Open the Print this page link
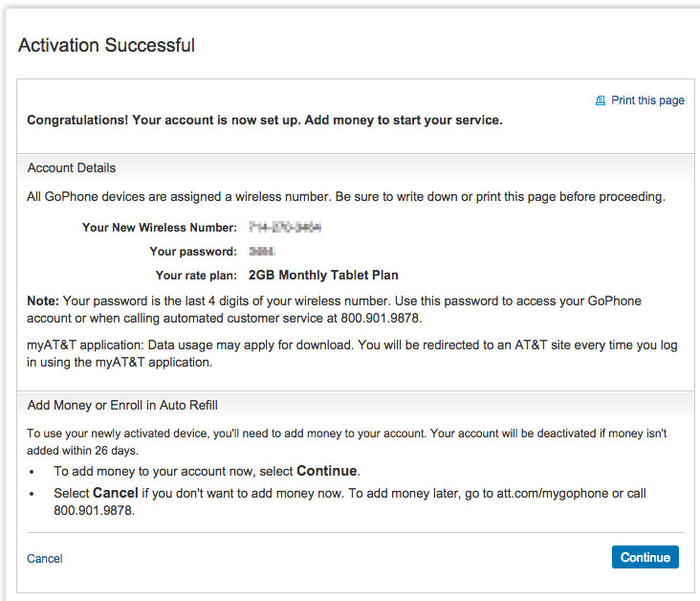This screenshot has height=601, width=700. coord(647,100)
